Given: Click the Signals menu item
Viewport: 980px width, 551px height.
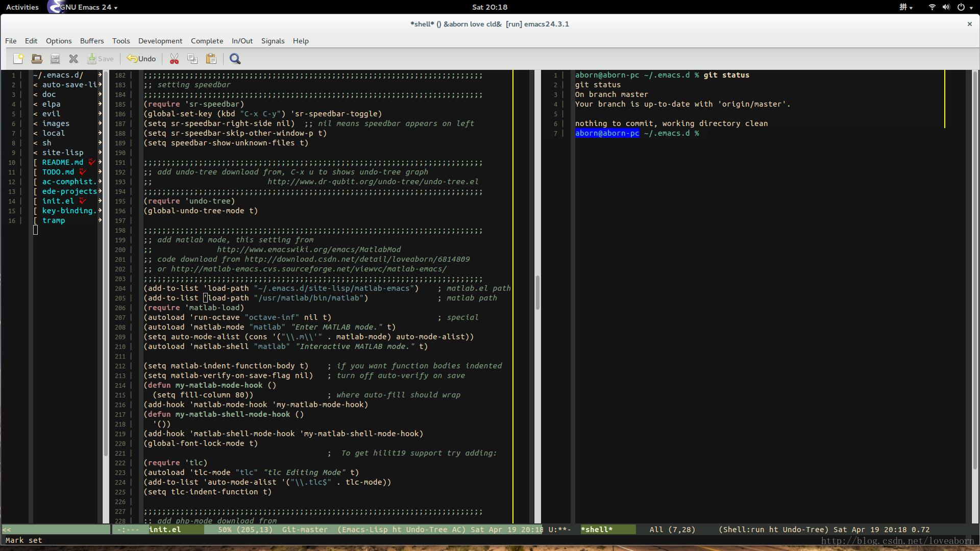Looking at the screenshot, I should 273,40.
